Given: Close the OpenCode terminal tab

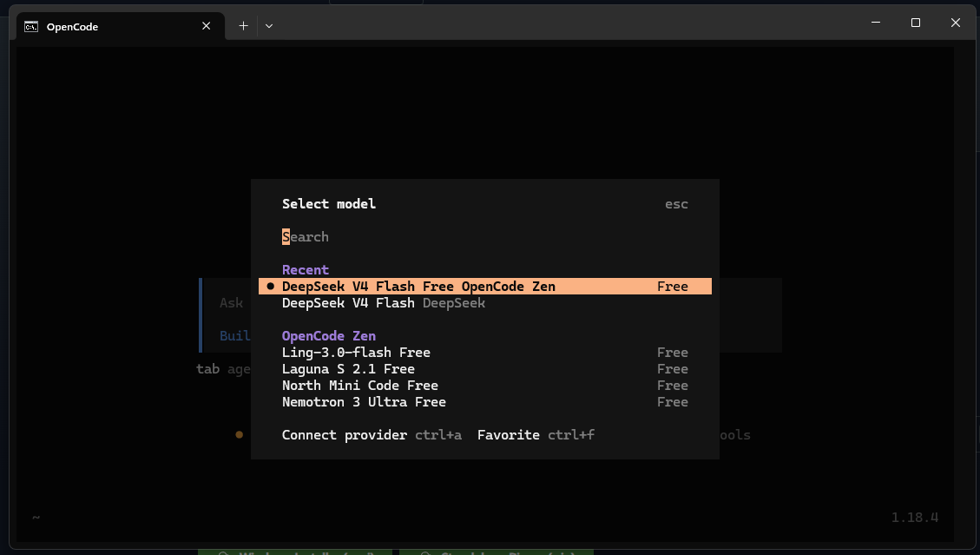Looking at the screenshot, I should [207, 26].
